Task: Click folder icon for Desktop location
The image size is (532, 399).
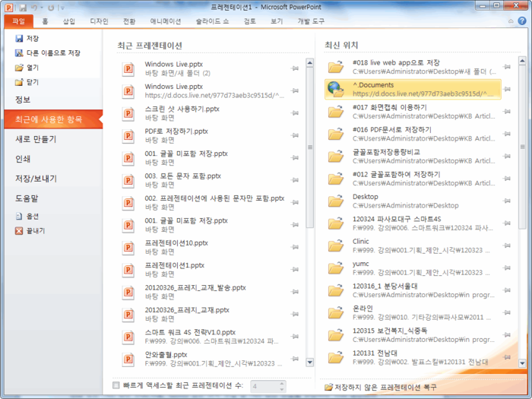Action: tap(336, 201)
